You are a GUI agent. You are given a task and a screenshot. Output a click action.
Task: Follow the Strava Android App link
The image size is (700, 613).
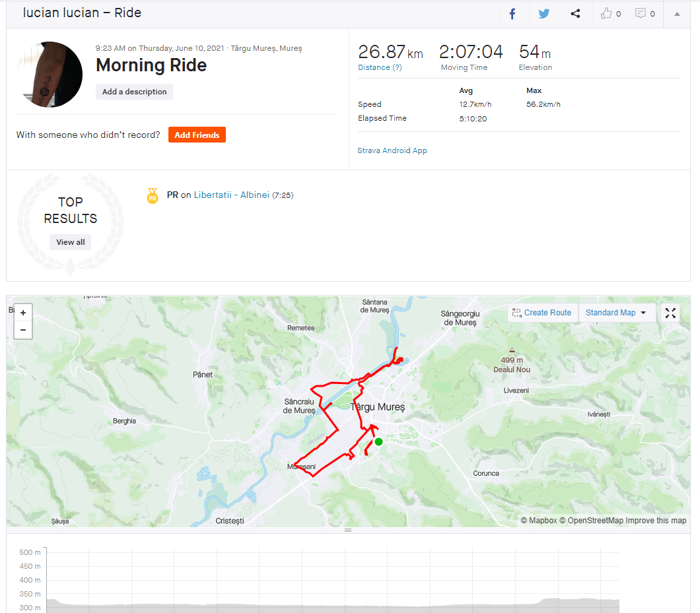coord(392,150)
